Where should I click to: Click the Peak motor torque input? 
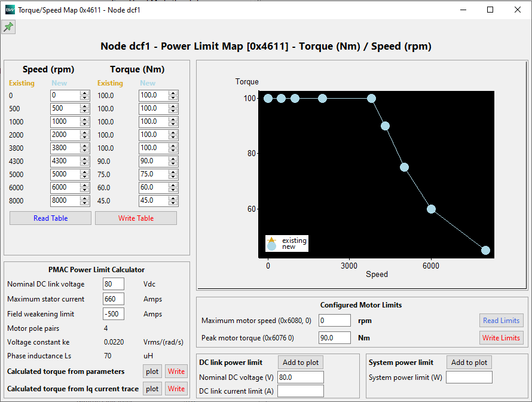click(x=335, y=338)
